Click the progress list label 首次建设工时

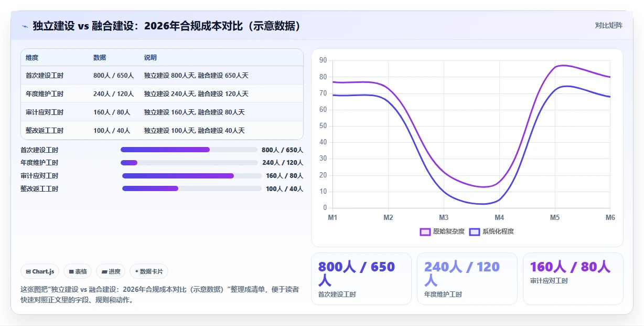(39, 150)
